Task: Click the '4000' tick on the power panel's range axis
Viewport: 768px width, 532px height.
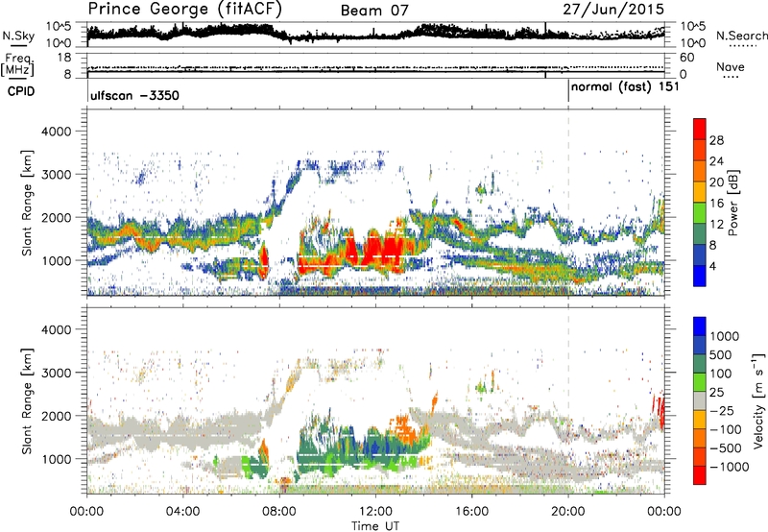Action: point(56,132)
